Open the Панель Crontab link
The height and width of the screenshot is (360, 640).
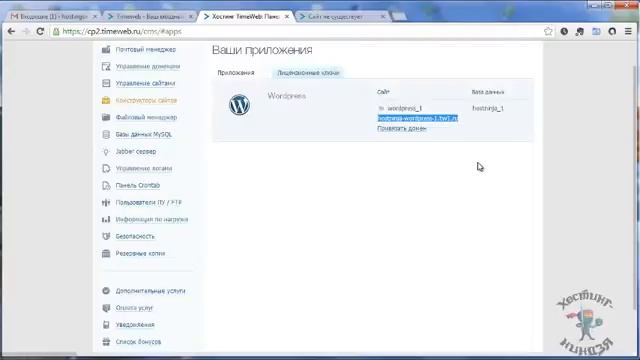138,185
